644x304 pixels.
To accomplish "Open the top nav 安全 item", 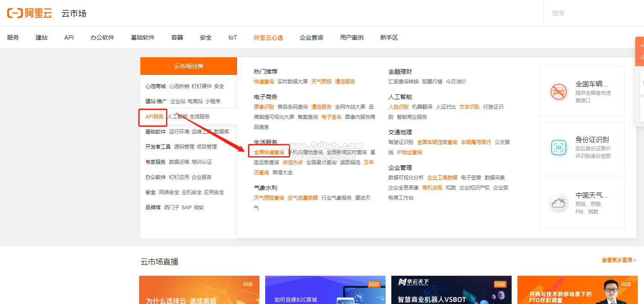I will pyautogui.click(x=206, y=37).
